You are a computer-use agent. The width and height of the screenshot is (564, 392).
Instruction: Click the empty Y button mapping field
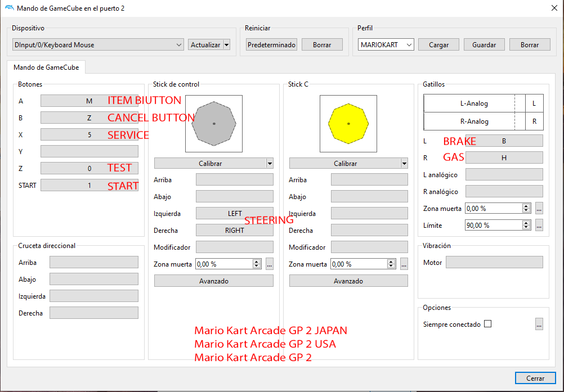click(89, 151)
